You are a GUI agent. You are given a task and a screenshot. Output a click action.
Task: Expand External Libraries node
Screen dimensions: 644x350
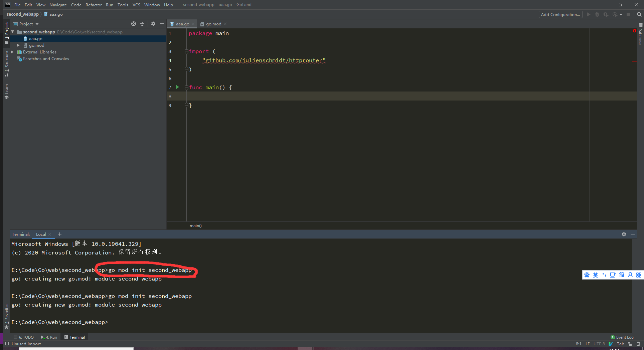[12, 52]
